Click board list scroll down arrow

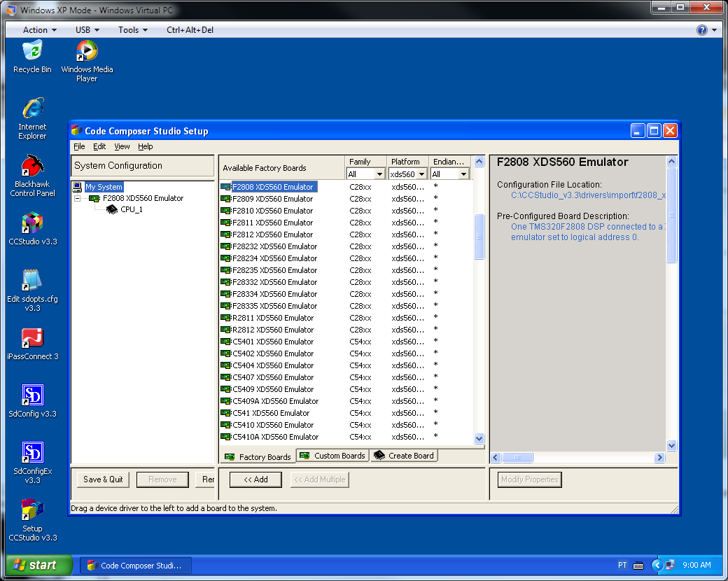point(479,438)
